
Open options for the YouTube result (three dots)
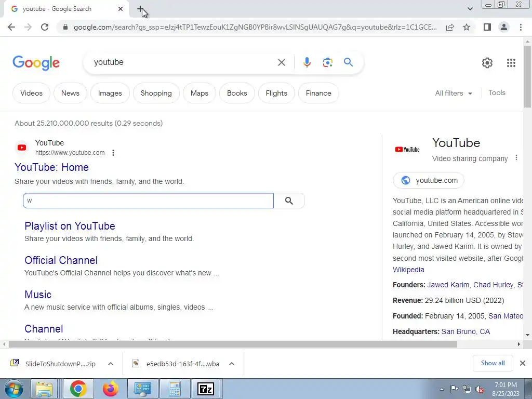[x=113, y=153]
